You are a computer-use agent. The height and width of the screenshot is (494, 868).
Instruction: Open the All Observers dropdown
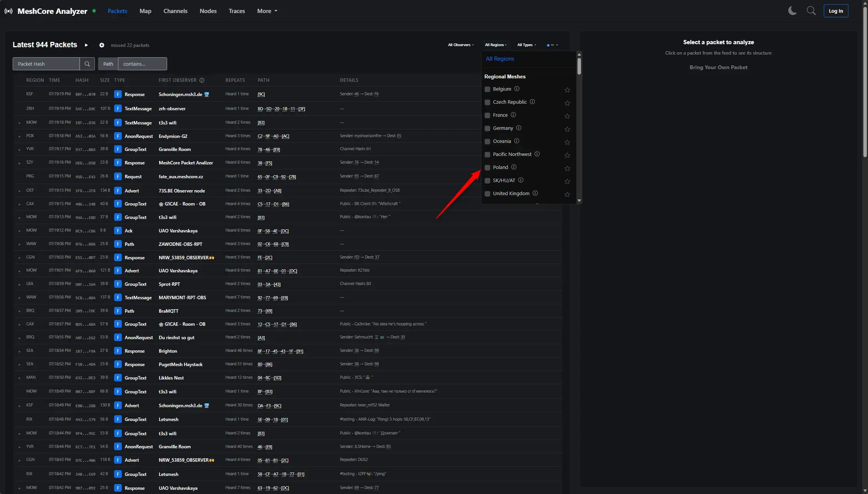click(x=461, y=45)
